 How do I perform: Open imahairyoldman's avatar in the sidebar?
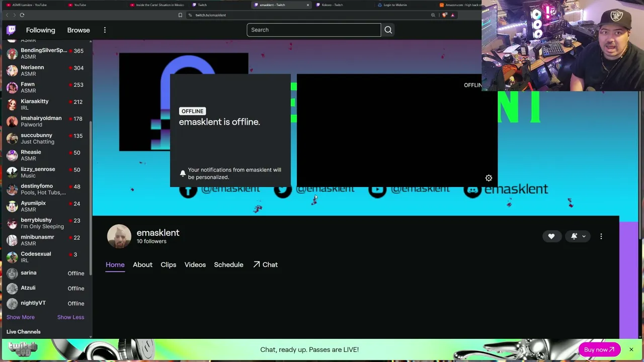click(12, 121)
